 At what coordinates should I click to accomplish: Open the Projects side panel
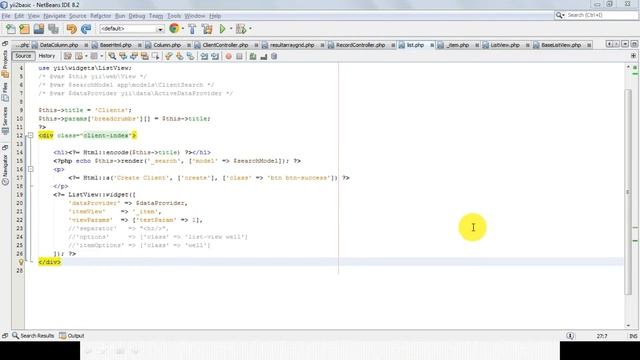[5, 63]
